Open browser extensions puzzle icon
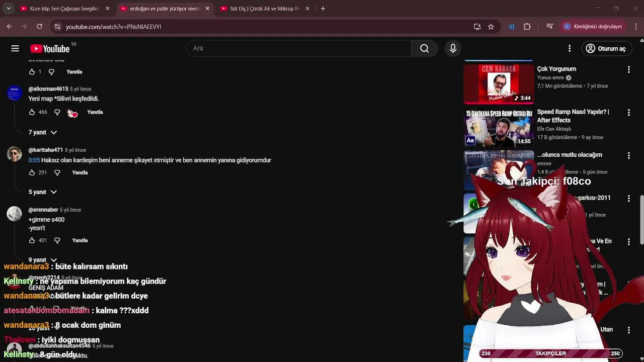 pyautogui.click(x=527, y=27)
